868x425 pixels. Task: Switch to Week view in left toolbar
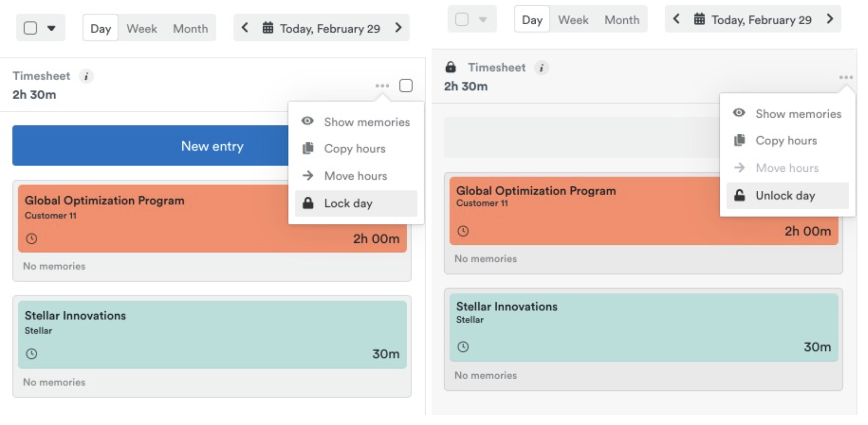pyautogui.click(x=142, y=28)
